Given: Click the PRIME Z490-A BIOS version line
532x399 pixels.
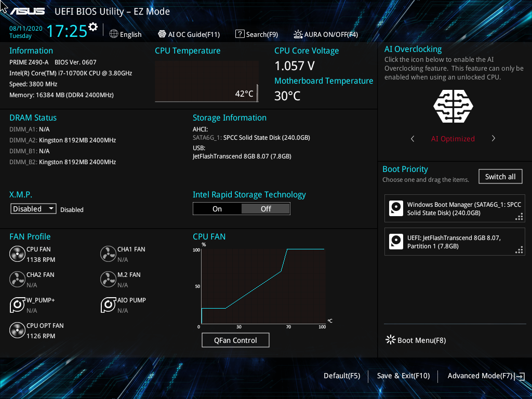Looking at the screenshot, I should tap(52, 62).
